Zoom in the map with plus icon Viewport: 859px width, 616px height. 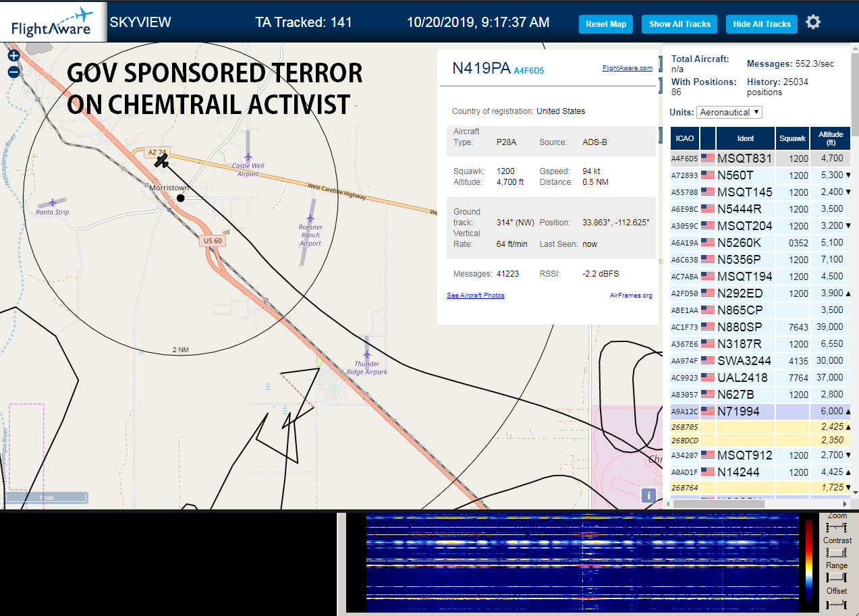tap(13, 55)
